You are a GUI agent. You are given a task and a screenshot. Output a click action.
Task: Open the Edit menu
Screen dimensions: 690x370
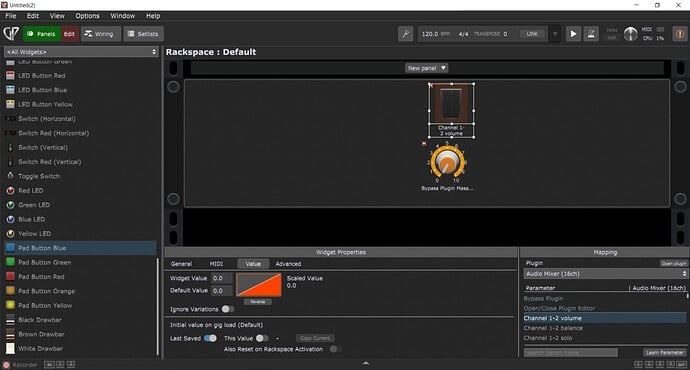(33, 16)
